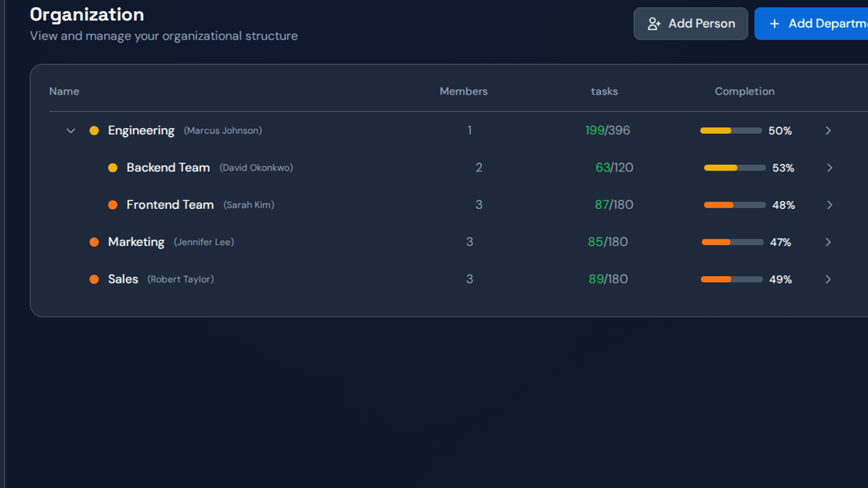Open Frontend Team details via right chevron
This screenshot has height=488, width=868.
pos(830,205)
